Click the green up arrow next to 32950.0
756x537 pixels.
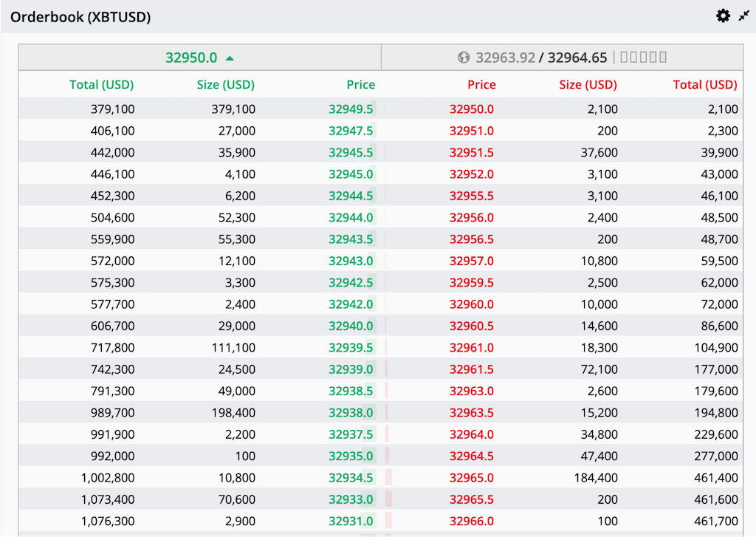coord(230,58)
